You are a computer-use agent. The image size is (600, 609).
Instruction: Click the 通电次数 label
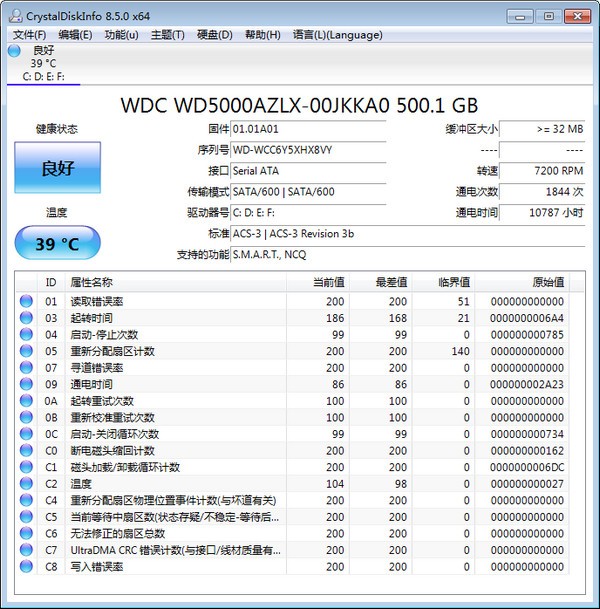(476, 192)
